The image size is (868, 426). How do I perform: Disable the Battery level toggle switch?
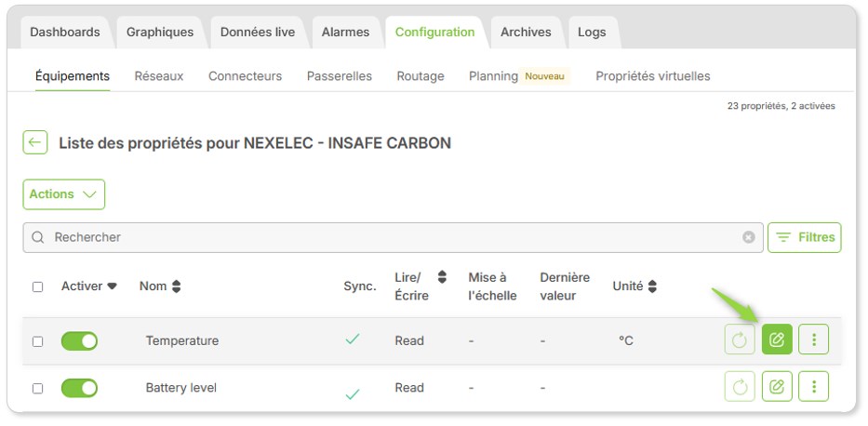coord(79,388)
